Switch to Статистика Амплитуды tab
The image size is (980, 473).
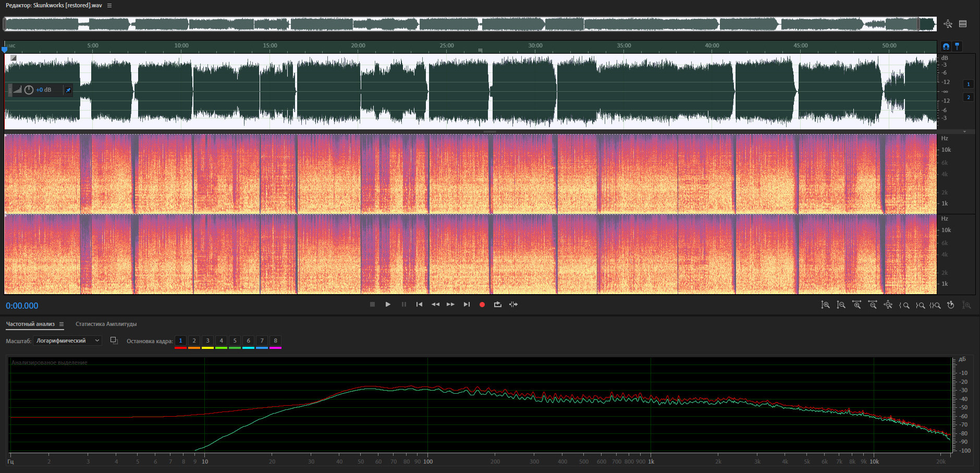[106, 324]
